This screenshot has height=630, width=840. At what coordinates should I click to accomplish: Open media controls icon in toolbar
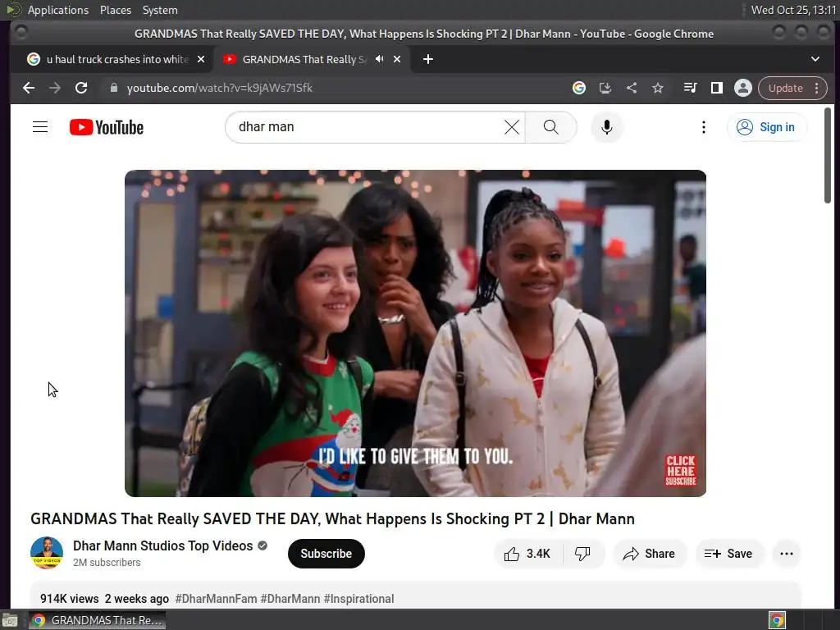tap(690, 88)
